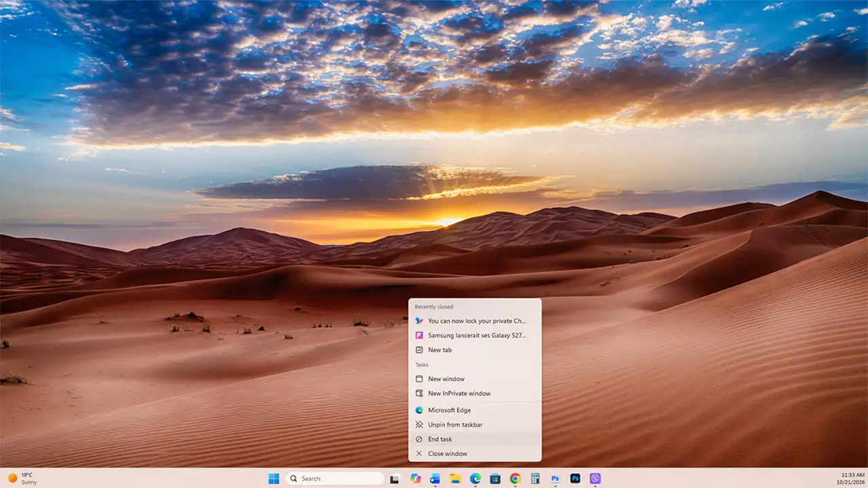Select Unpin from taskbar
This screenshot has height=488, width=868.
pos(475,424)
